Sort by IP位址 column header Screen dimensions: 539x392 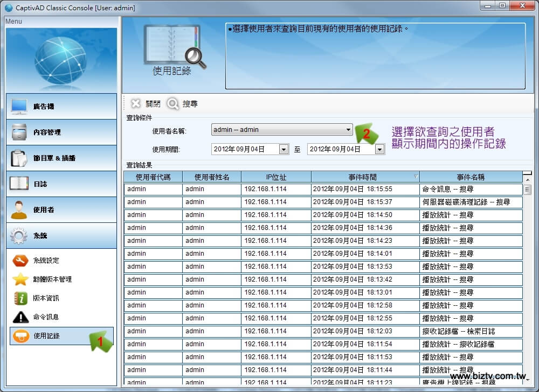[x=276, y=177]
